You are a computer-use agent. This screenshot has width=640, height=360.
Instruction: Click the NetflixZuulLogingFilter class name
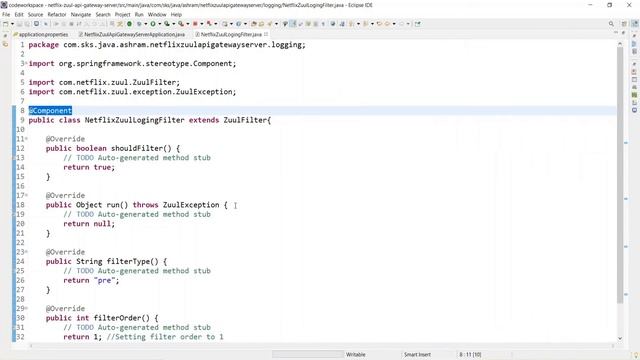(134, 120)
